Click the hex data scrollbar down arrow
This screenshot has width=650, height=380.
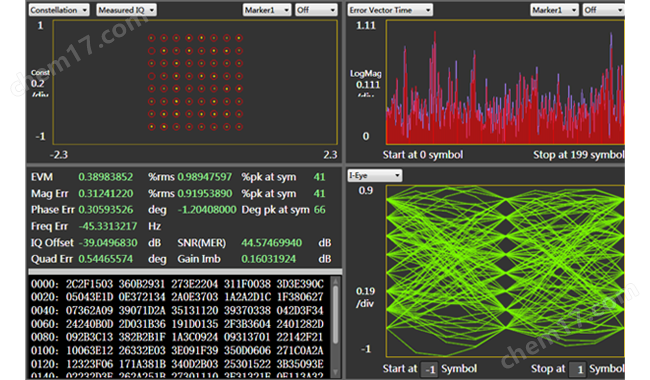click(335, 373)
